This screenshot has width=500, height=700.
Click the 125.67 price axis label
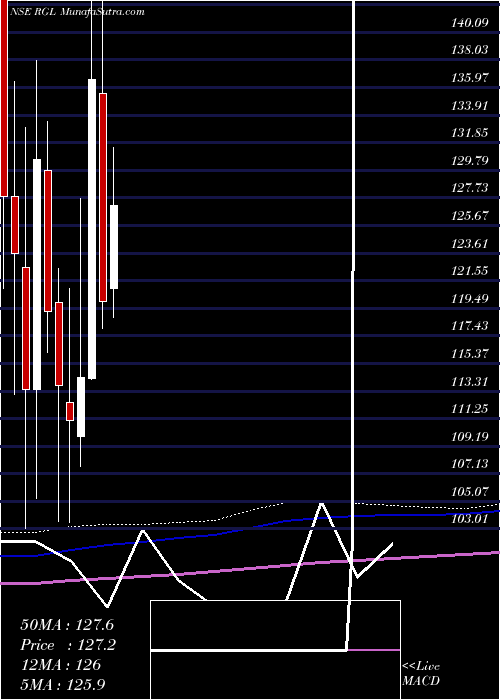470,216
